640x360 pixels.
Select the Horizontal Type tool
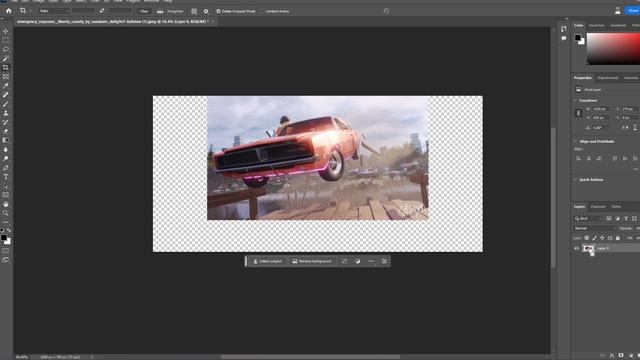click(x=6, y=177)
